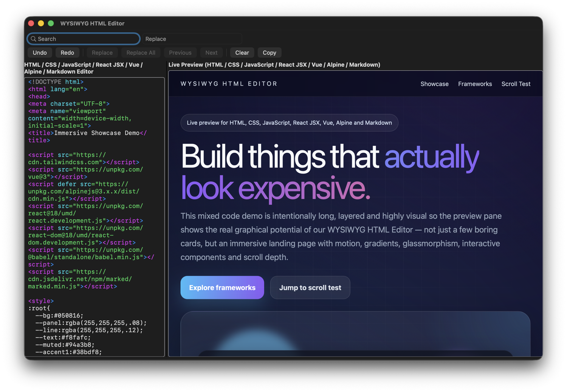
Task: Undo the last edit
Action: point(39,53)
